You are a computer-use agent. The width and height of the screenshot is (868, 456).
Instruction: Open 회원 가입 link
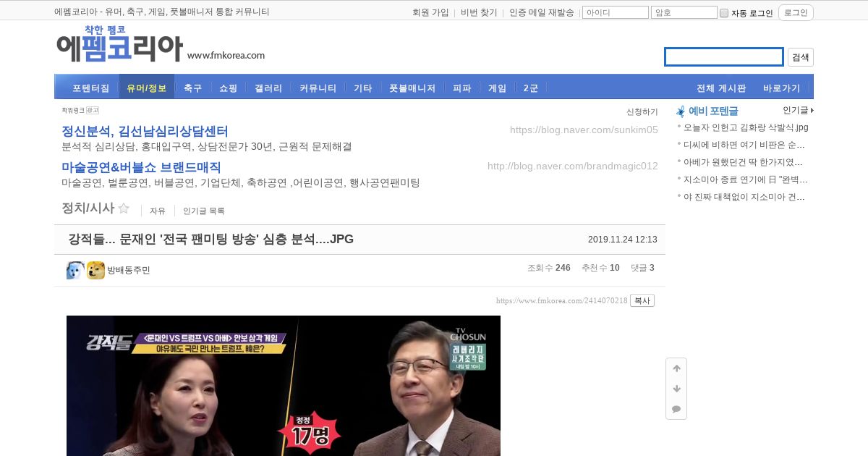(x=430, y=12)
